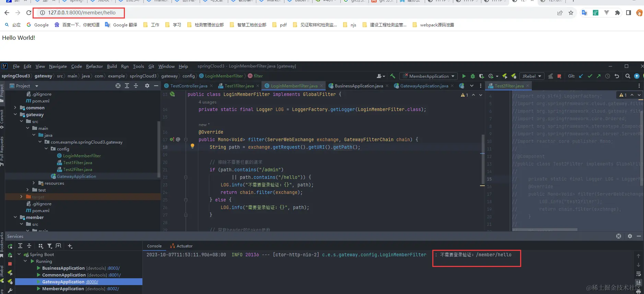This screenshot has width=644, height=294.
Task: Expand the target folder node
Action: [x=21, y=197]
